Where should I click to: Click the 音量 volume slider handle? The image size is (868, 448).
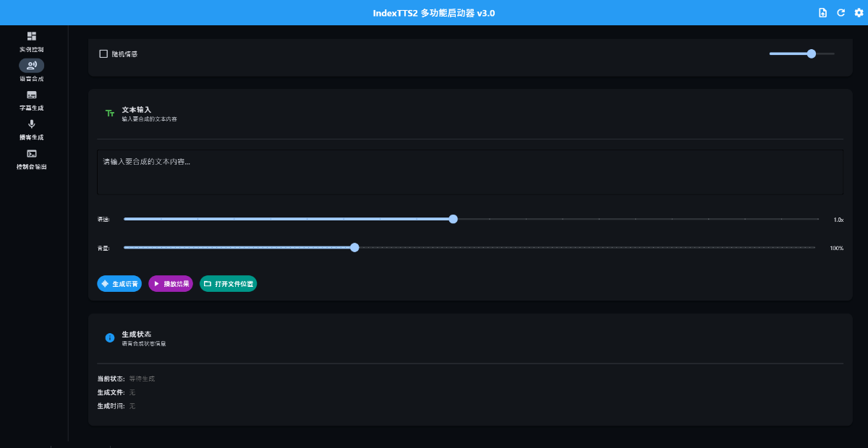354,247
